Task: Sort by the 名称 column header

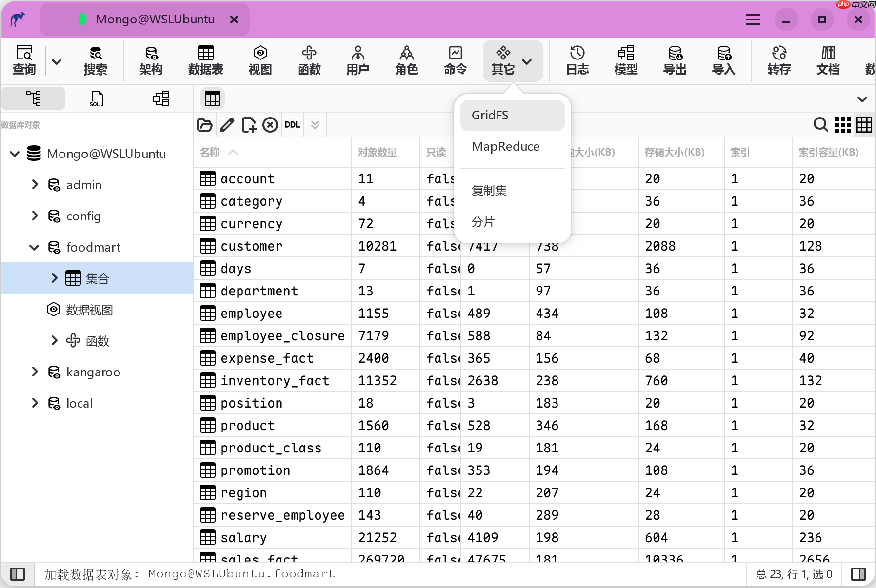Action: [210, 153]
